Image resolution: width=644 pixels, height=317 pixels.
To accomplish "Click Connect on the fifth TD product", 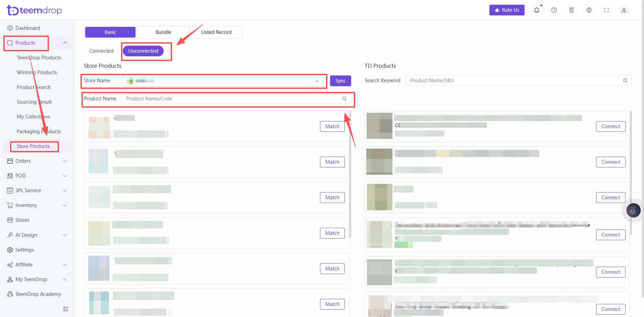I will click(x=611, y=272).
